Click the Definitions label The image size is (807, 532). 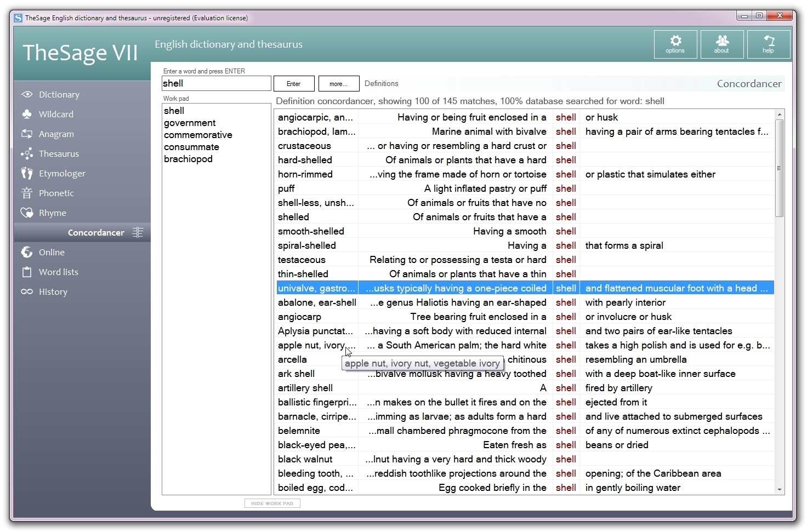tap(382, 83)
